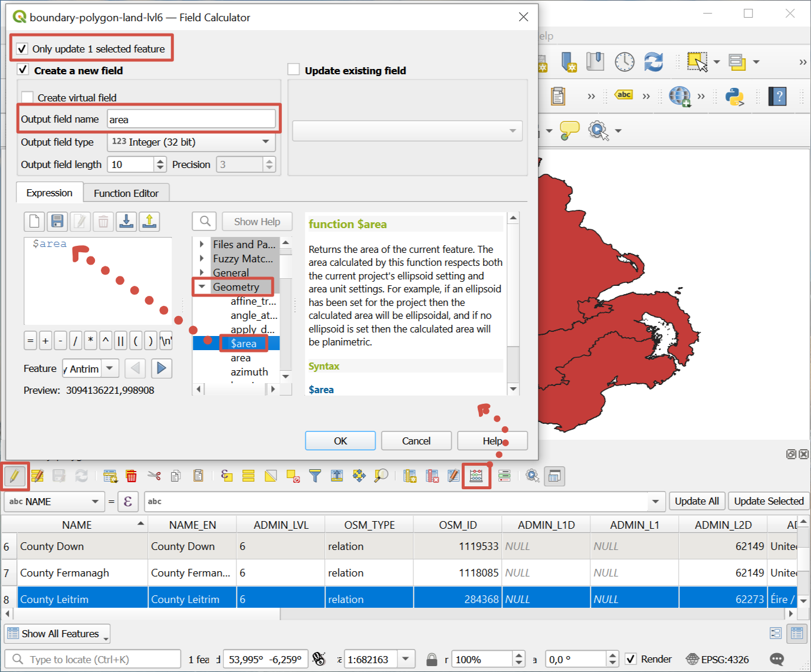
Task: Click the Invert selection icon
Action: (x=270, y=476)
